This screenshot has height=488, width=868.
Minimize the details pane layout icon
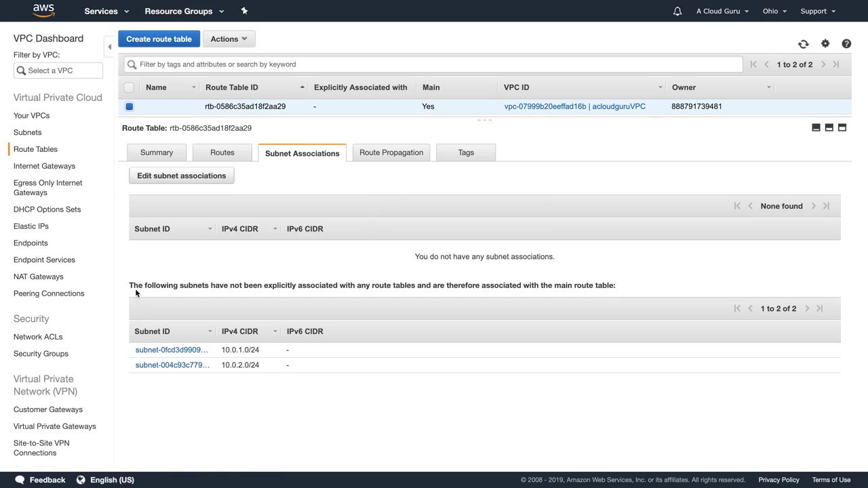816,127
